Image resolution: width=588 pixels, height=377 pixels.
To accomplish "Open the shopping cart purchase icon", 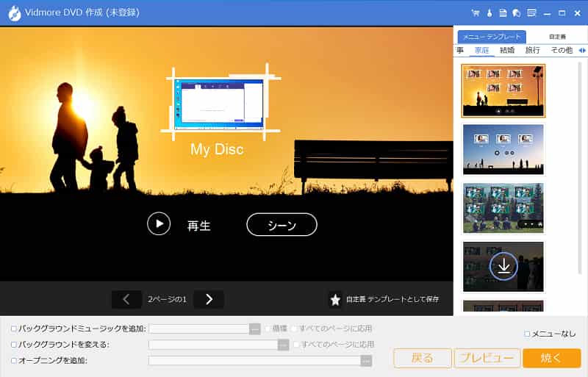I will pyautogui.click(x=476, y=13).
